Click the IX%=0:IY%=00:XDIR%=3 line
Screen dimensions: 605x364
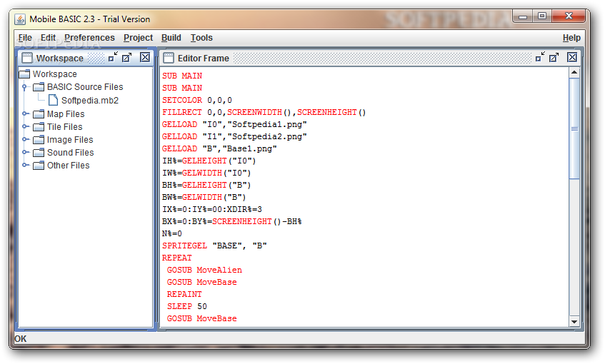(212, 209)
